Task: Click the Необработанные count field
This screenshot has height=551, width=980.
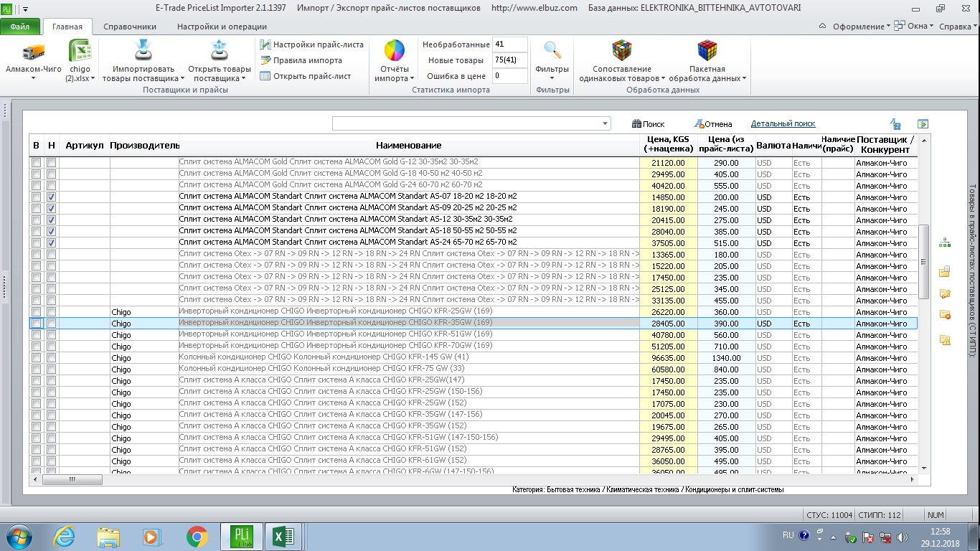Action: [510, 44]
